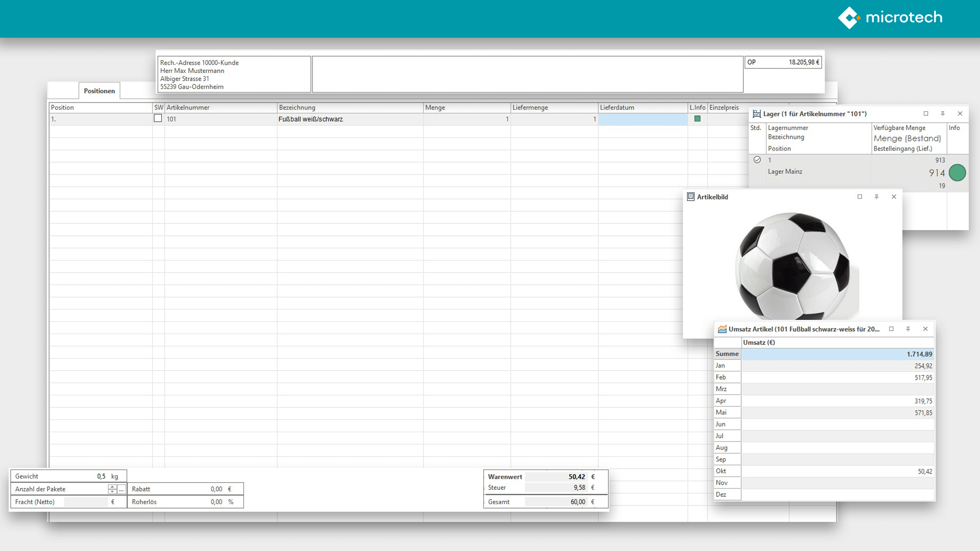The height and width of the screenshot is (551, 980).
Task: Click the picture icon in the Artikelbild title bar
Action: [691, 196]
